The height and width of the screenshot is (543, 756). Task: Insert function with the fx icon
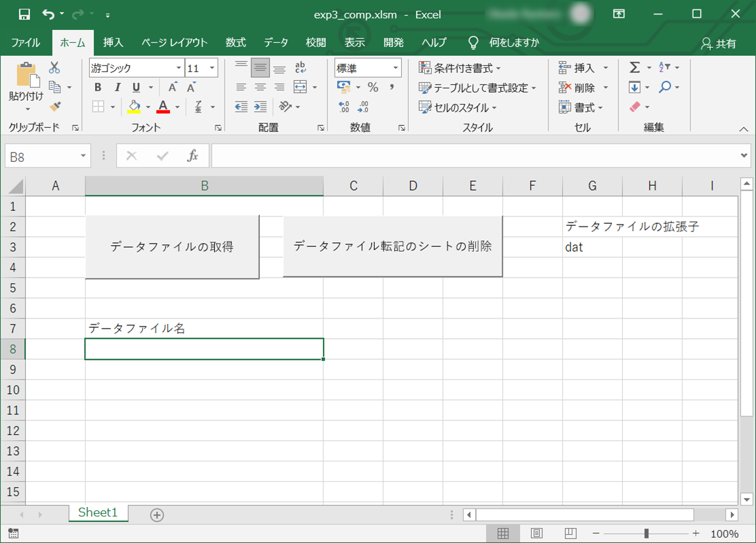[x=193, y=156]
